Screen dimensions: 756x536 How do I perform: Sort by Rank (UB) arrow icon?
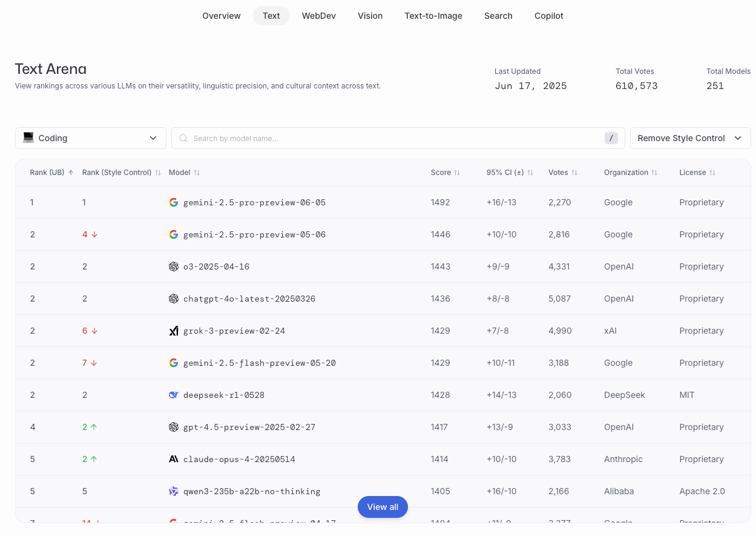pos(71,173)
